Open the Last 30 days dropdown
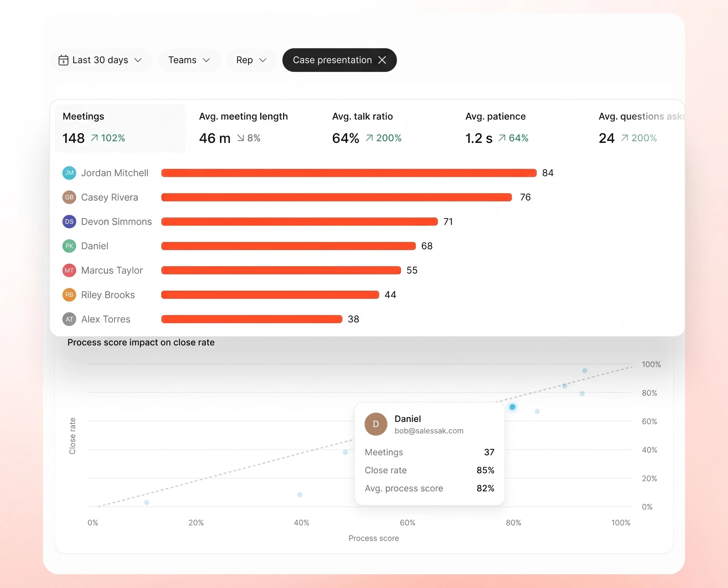728x588 pixels. pos(101,60)
